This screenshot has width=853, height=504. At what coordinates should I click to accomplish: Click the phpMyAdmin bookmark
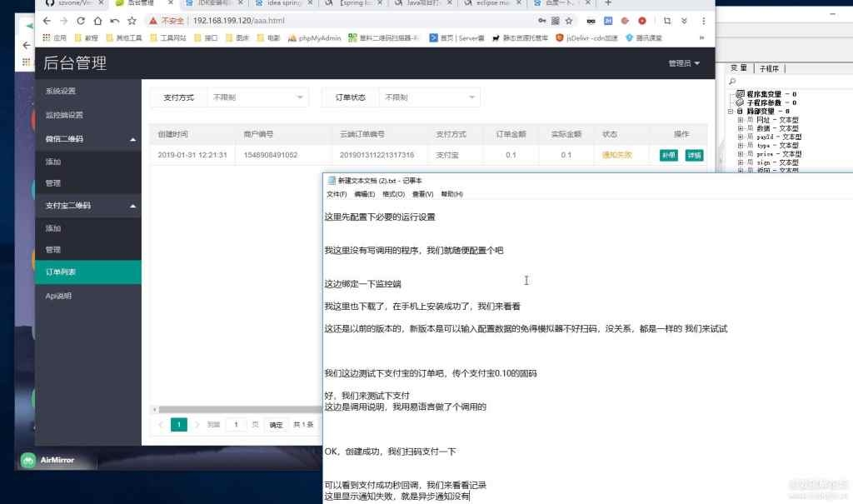tap(315, 37)
